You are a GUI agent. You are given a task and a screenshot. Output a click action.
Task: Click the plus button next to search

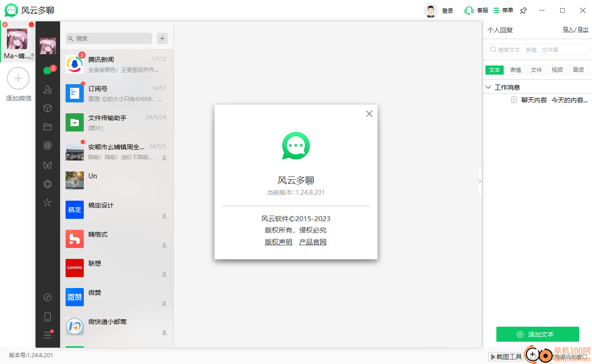click(163, 39)
